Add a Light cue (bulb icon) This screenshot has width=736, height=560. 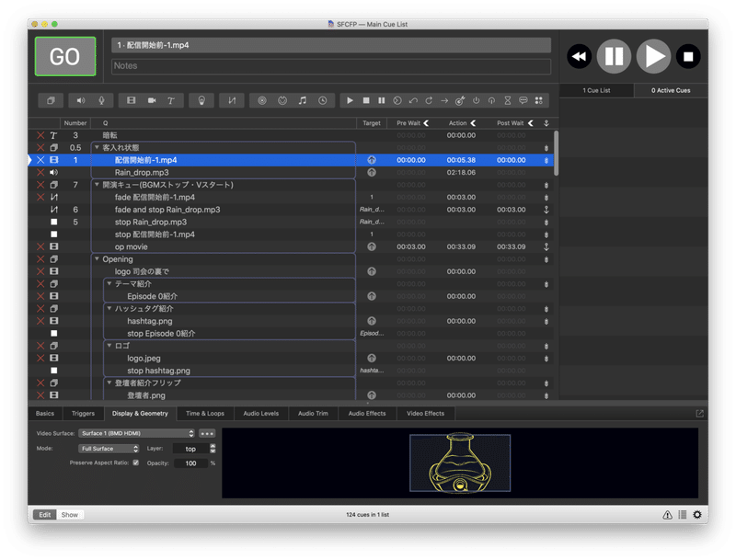201,100
